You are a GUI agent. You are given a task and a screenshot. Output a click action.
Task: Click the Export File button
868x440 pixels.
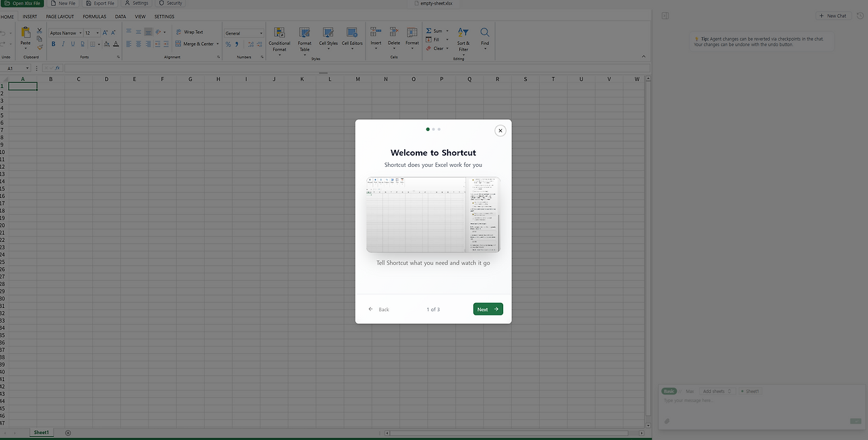pyautogui.click(x=100, y=3)
